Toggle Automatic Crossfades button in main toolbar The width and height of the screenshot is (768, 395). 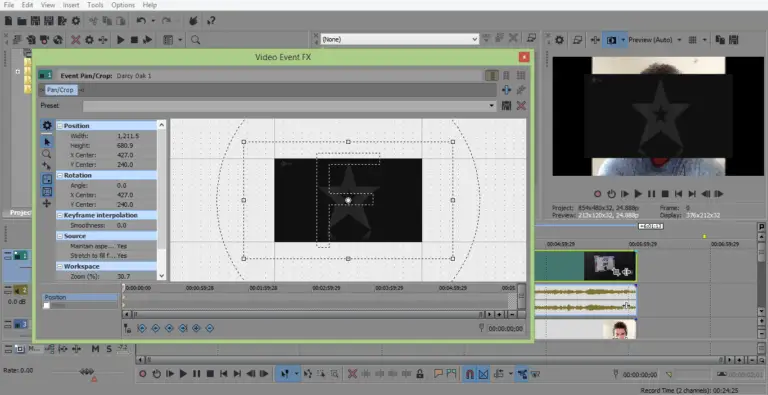coord(483,374)
